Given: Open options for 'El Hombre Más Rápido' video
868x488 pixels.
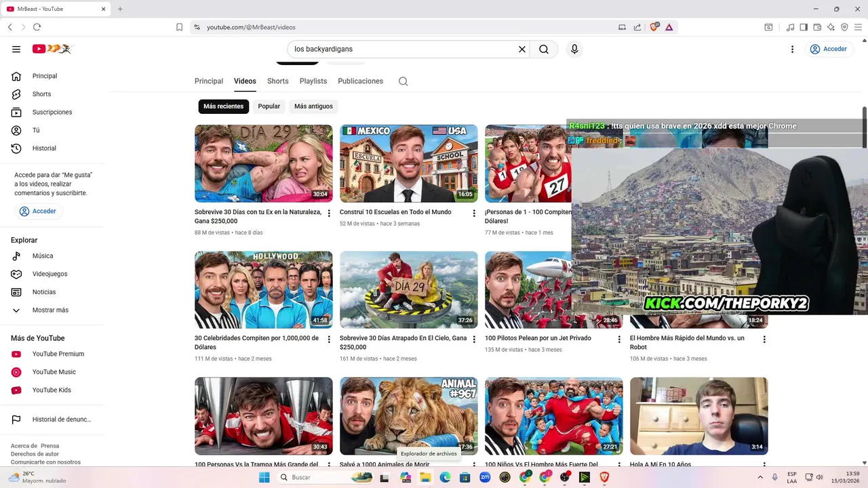Looking at the screenshot, I should [764, 339].
